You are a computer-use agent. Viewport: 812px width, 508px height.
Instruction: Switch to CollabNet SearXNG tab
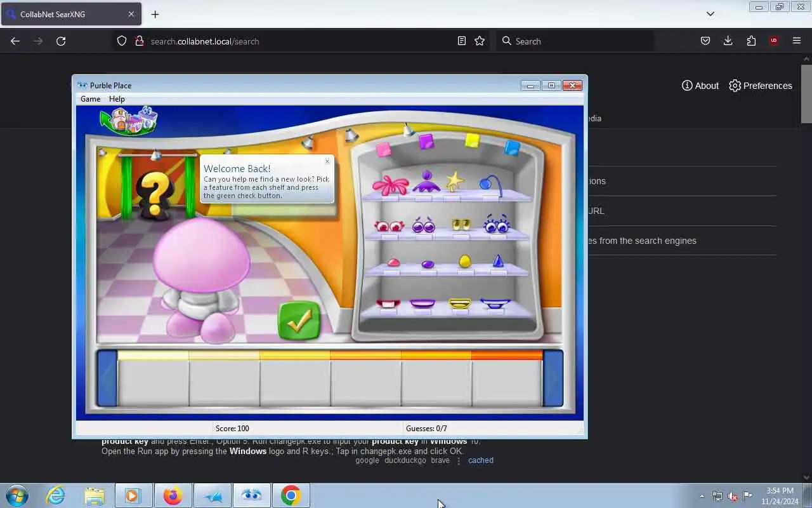(x=70, y=14)
